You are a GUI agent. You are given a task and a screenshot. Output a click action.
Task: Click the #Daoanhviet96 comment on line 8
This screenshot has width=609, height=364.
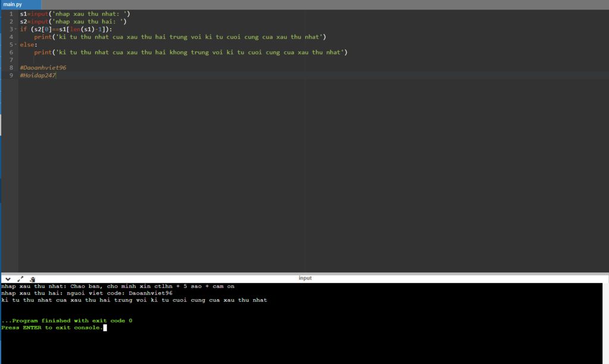tap(43, 68)
